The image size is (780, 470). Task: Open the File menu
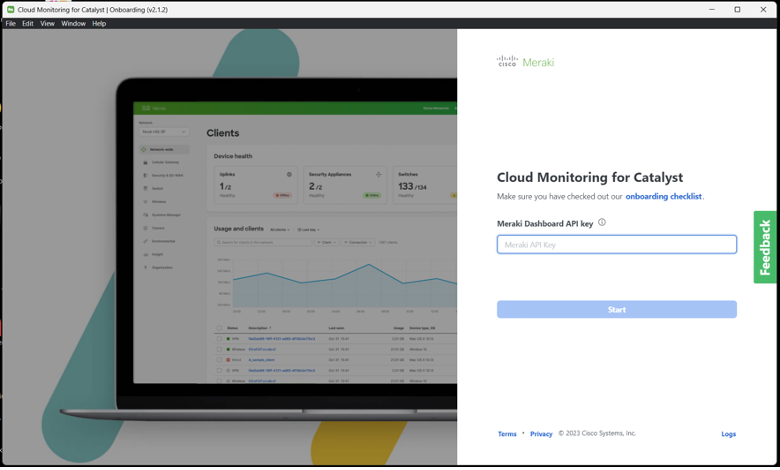(x=11, y=23)
